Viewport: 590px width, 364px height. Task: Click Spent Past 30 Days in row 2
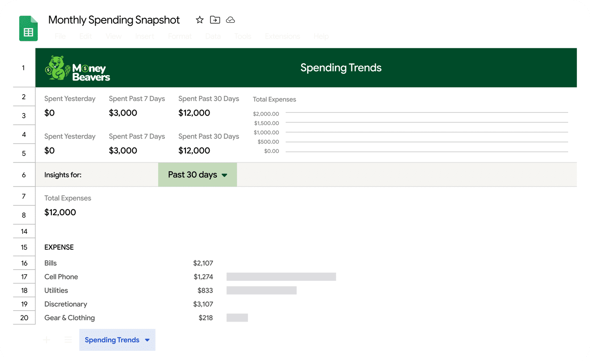pos(209,99)
